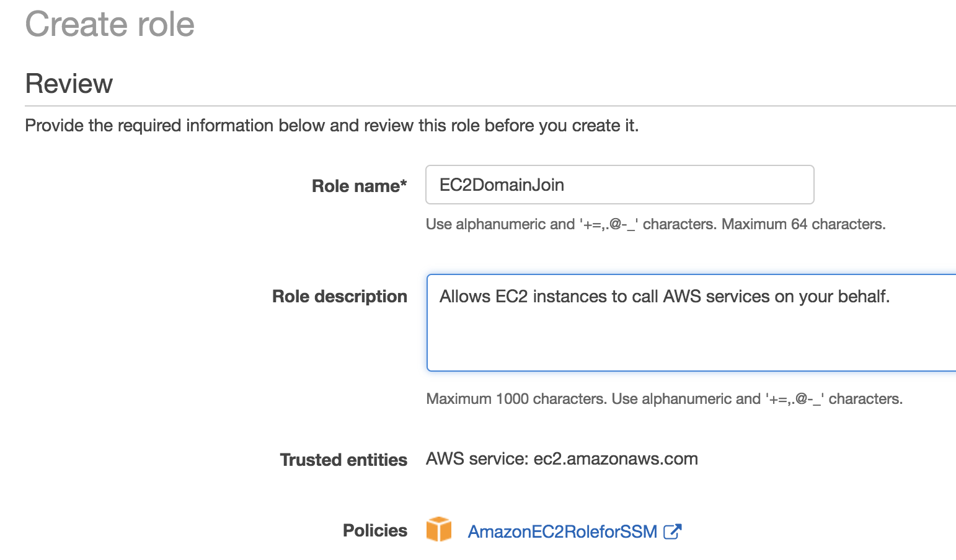Click the "Provide the required information" instruction text
The height and width of the screenshot is (560, 956).
[332, 126]
